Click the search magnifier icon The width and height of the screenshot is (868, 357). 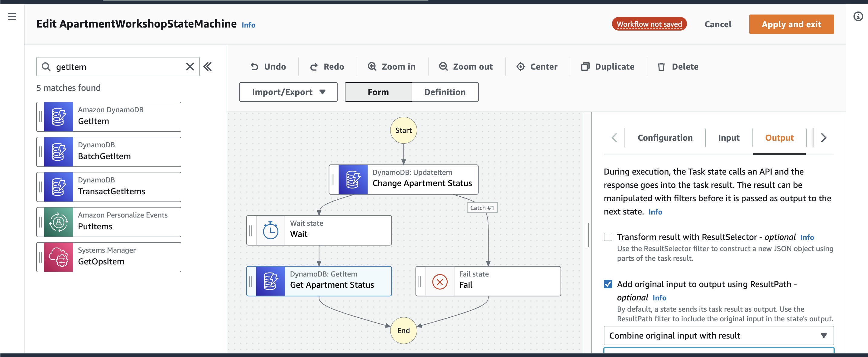tap(46, 67)
